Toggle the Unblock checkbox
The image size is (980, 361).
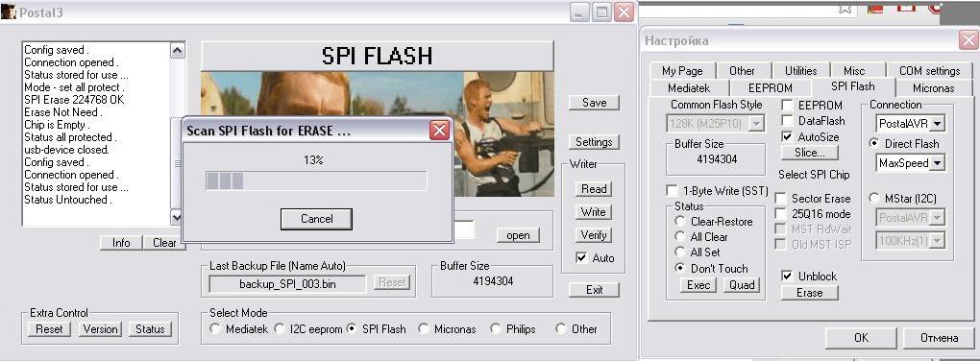788,276
